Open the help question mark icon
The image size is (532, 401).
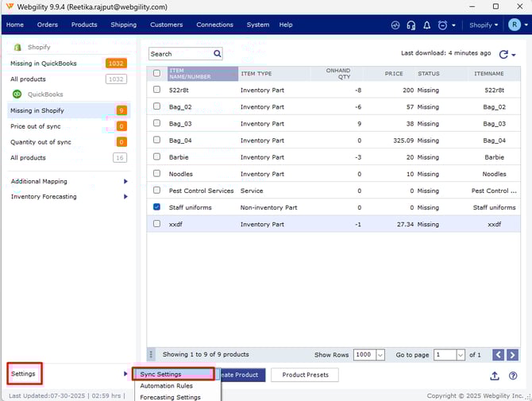coord(513,376)
